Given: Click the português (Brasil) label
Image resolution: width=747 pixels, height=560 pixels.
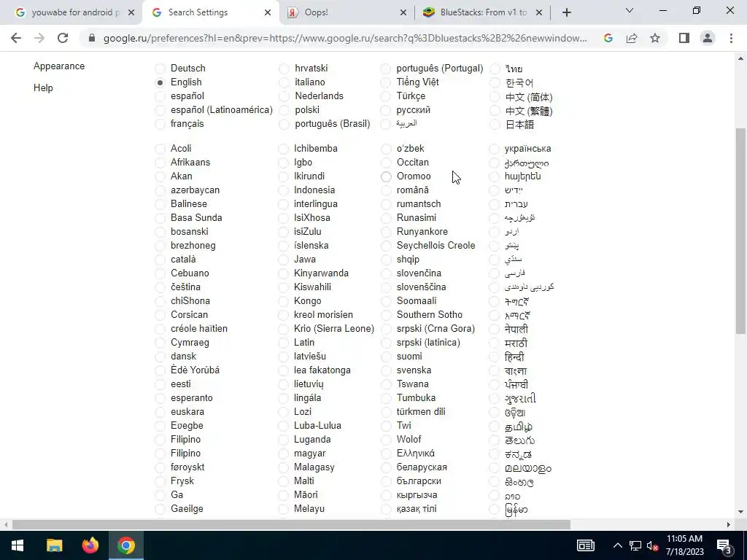Looking at the screenshot, I should pyautogui.click(x=333, y=124).
